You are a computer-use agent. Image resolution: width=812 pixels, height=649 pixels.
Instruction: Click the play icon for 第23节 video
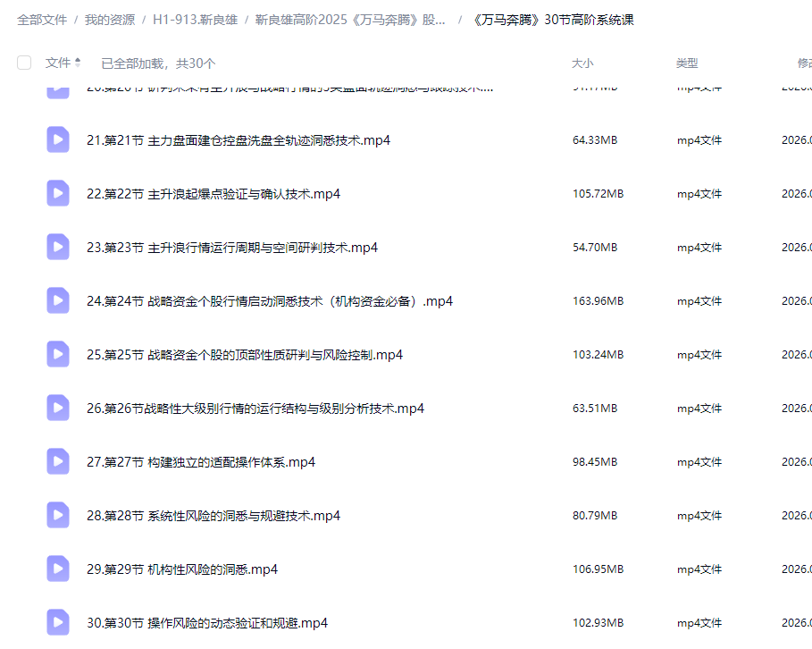(57, 247)
